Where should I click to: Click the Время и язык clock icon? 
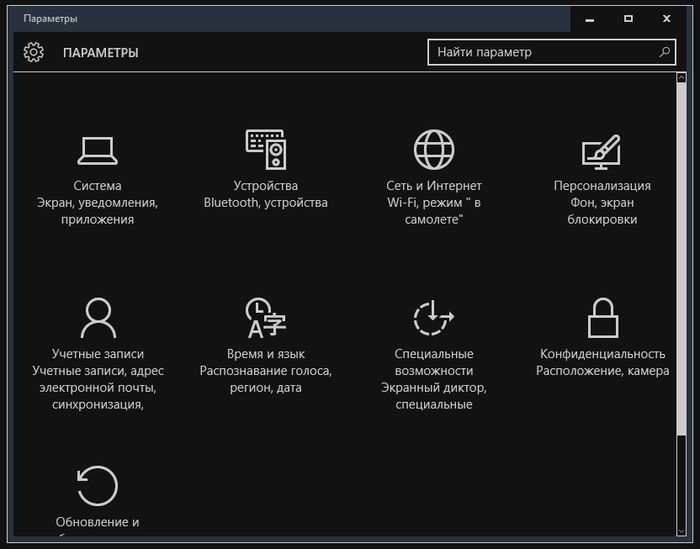tap(266, 318)
